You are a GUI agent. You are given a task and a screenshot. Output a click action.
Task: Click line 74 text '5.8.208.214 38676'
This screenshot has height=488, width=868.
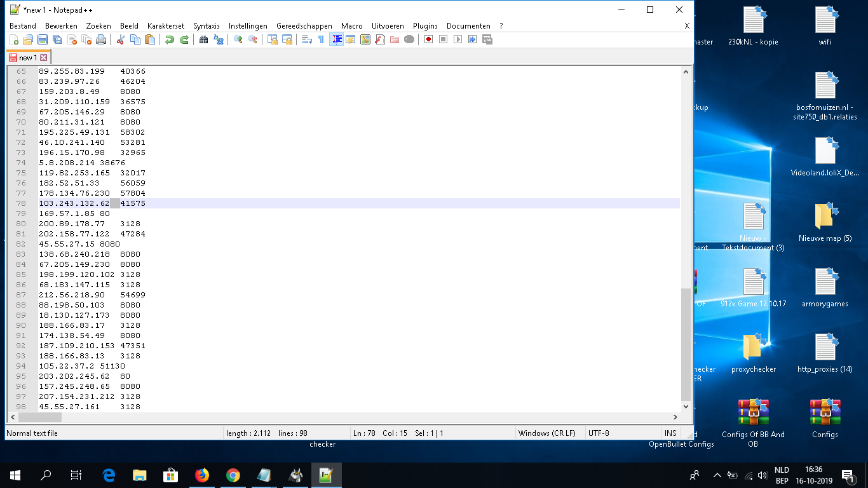82,163
